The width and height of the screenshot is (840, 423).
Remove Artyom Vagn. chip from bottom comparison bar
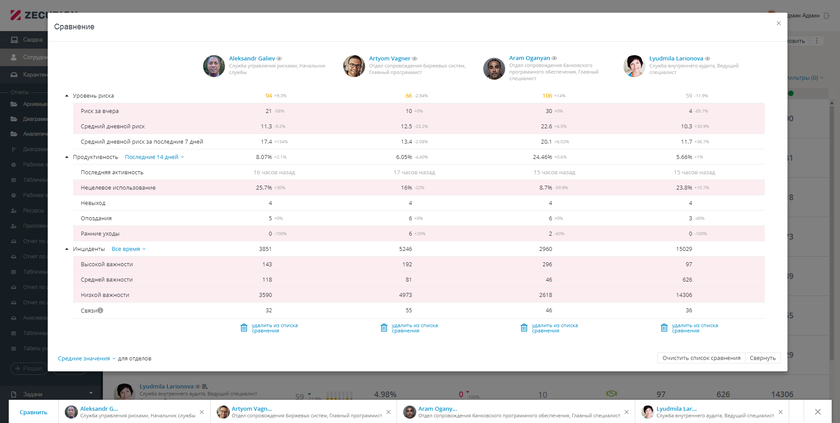click(x=389, y=412)
